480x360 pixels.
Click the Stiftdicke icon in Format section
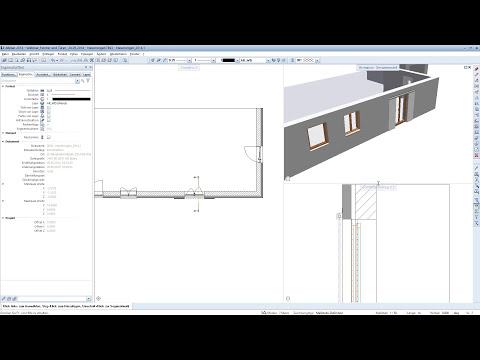pyautogui.click(x=42, y=90)
